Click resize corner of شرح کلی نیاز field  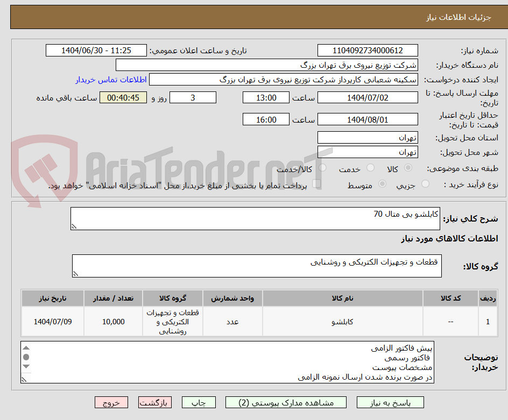(74, 225)
